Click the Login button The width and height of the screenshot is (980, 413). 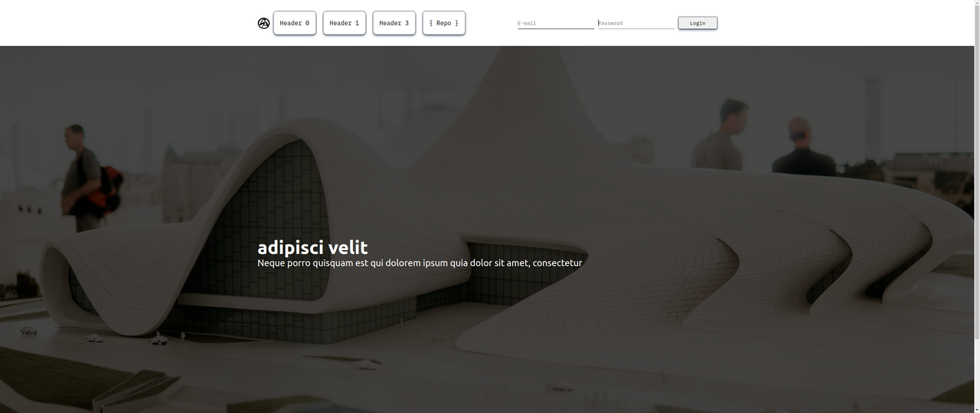tap(697, 23)
